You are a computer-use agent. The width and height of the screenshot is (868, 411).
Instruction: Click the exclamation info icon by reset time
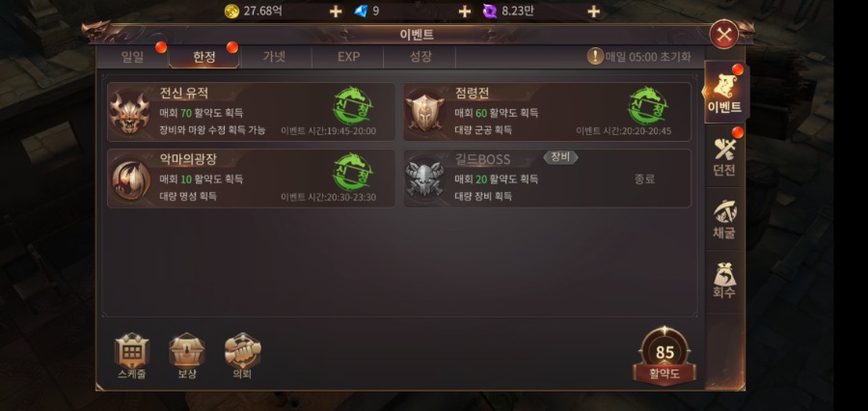pyautogui.click(x=595, y=57)
